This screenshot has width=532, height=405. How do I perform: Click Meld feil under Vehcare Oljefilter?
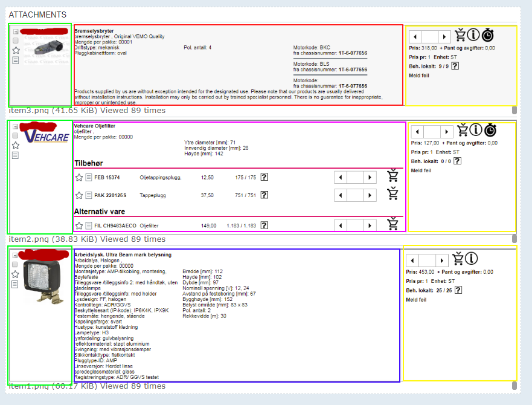click(420, 170)
